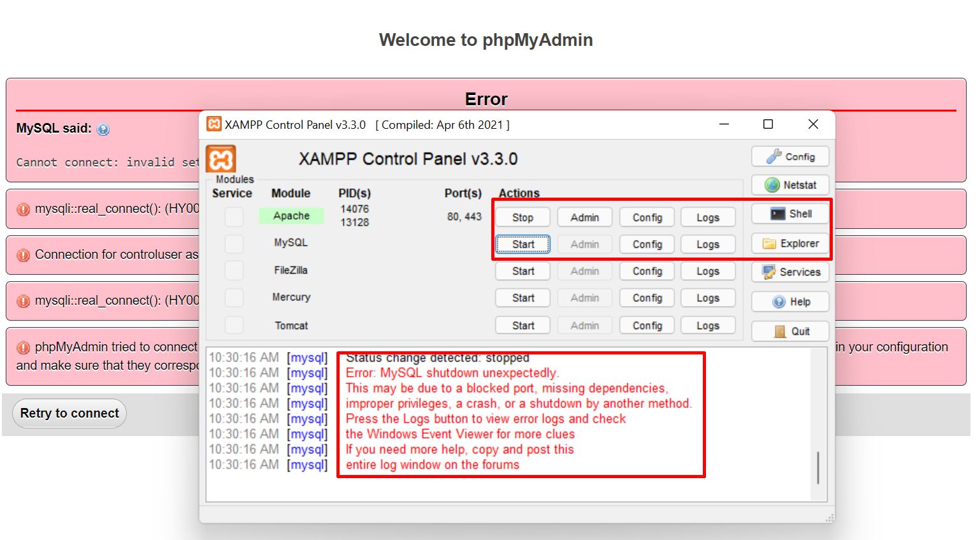This screenshot has height=540, width=980.
Task: Open the MySQL Config menu
Action: (x=647, y=244)
